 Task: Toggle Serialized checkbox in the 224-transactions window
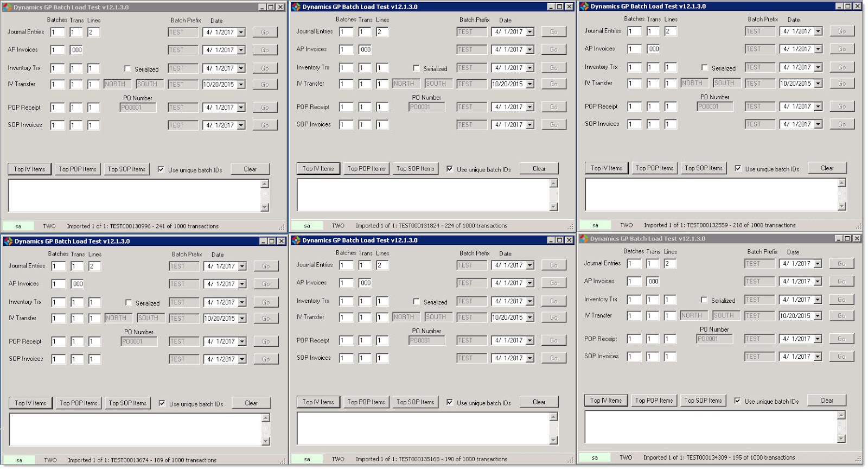416,68
